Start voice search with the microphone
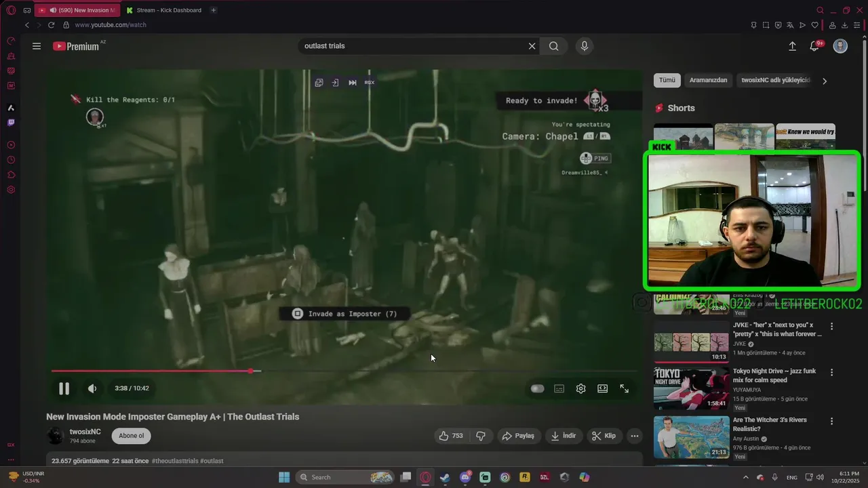Viewport: 868px width, 488px height. (x=585, y=46)
